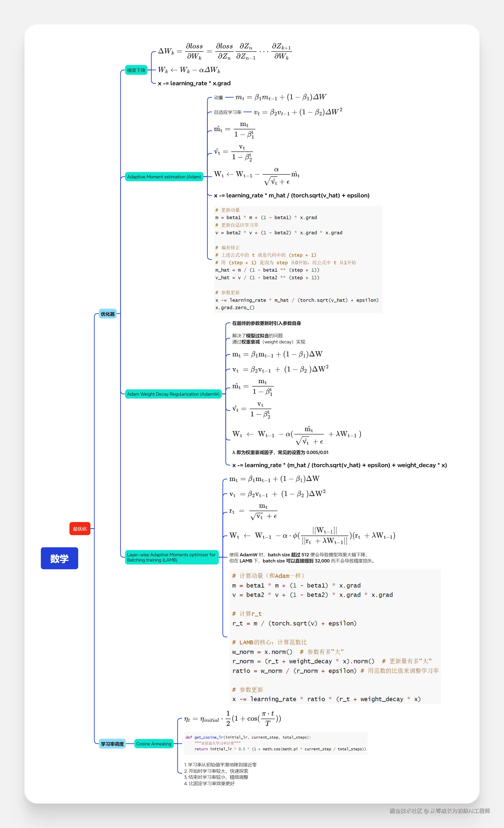Select the Cosine Annealing node
504x828 pixels.
[x=154, y=744]
